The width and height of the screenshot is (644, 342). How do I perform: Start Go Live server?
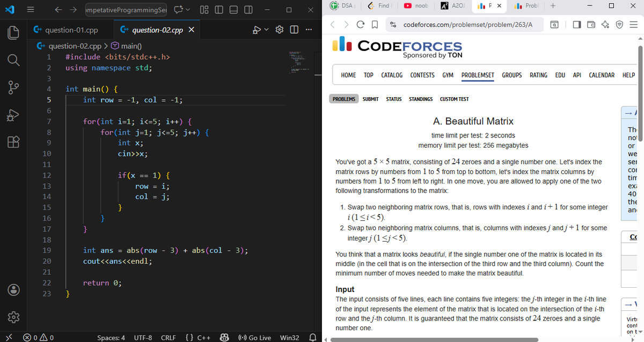pos(254,338)
